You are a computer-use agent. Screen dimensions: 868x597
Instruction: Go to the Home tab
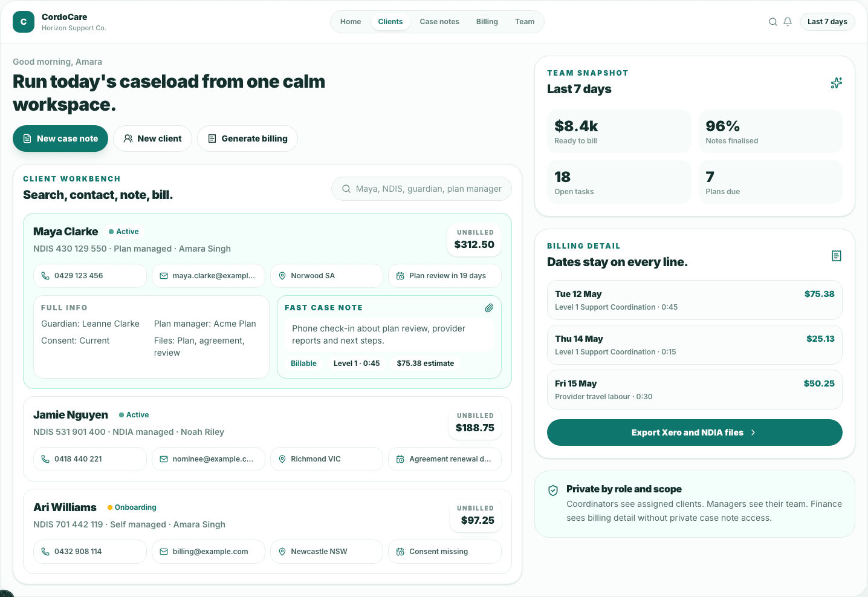[351, 22]
